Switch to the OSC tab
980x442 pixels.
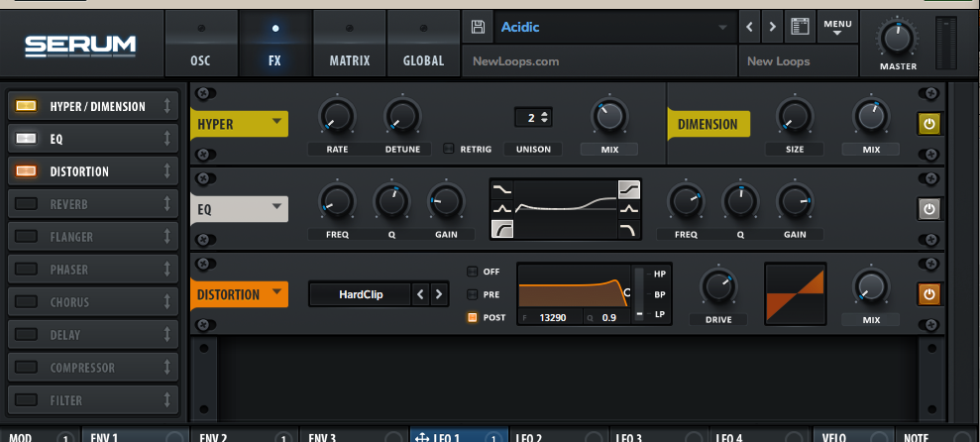[x=200, y=44]
